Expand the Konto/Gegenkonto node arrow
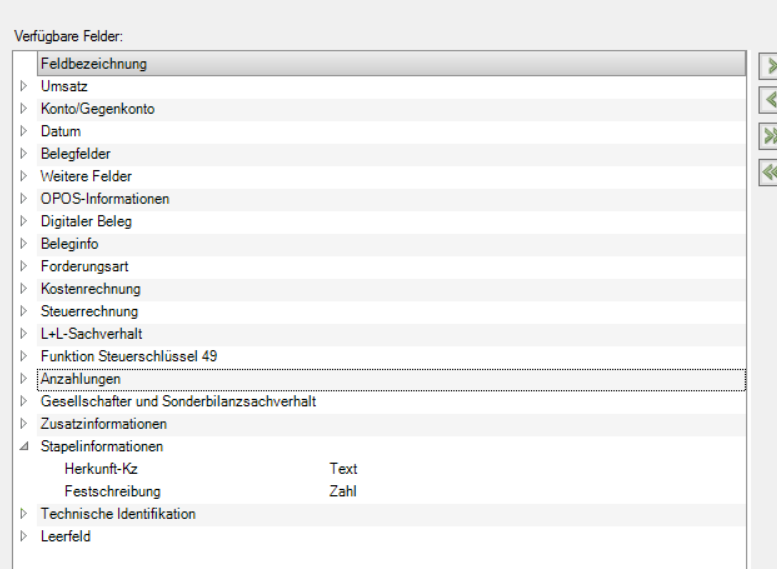 [x=23, y=109]
